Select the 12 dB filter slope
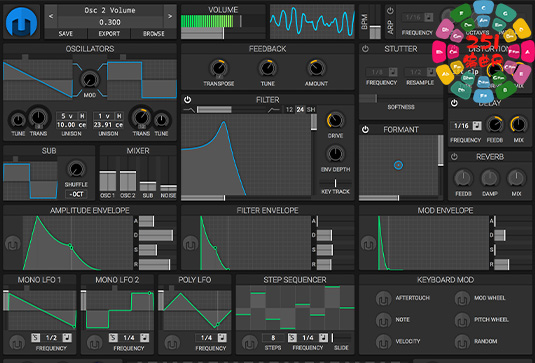Image resolution: width=535 pixels, height=363 pixels. coord(289,110)
